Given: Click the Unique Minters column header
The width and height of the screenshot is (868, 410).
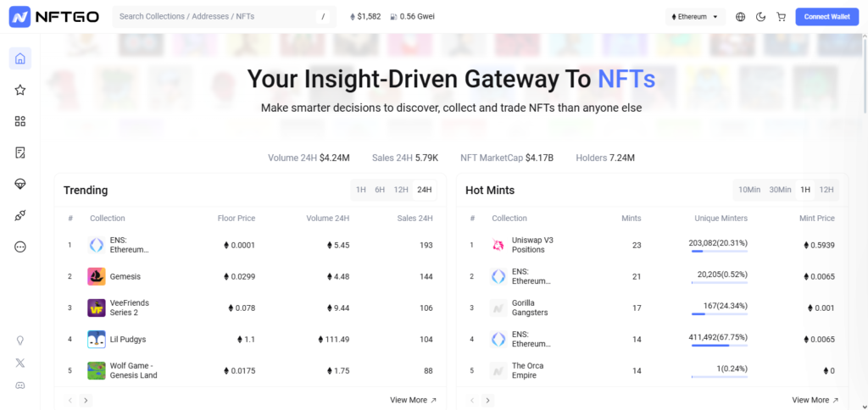Looking at the screenshot, I should 721,218.
